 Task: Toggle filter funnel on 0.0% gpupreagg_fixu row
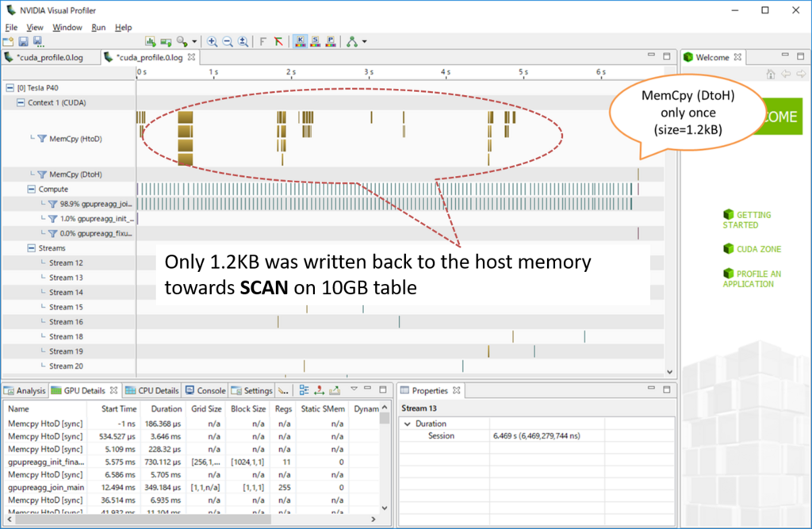(x=52, y=234)
